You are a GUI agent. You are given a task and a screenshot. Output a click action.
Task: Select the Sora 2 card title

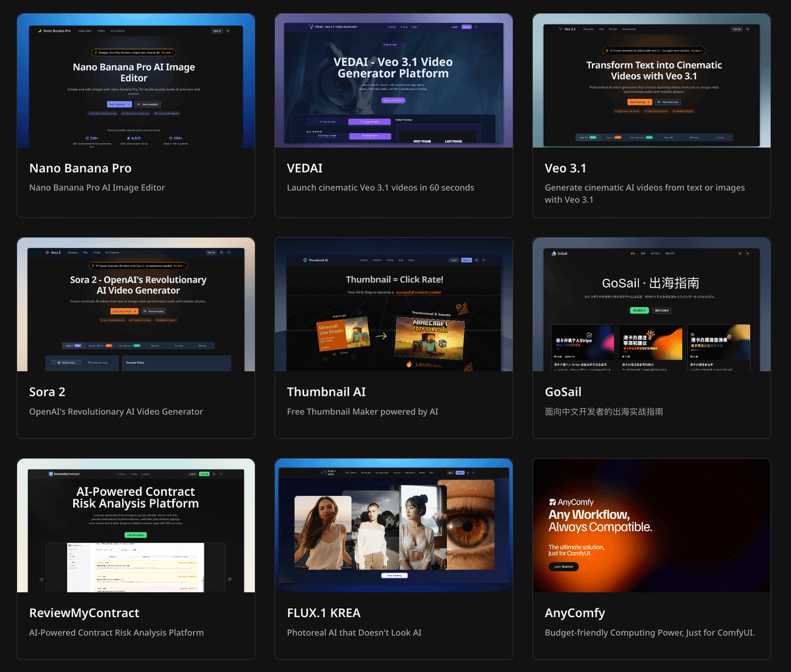point(47,392)
